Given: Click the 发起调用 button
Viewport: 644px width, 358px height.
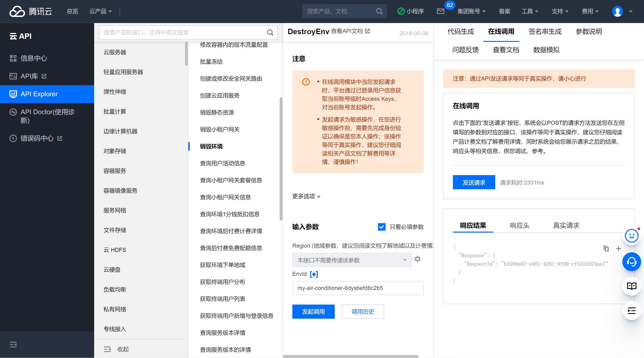Looking at the screenshot, I should [313, 311].
